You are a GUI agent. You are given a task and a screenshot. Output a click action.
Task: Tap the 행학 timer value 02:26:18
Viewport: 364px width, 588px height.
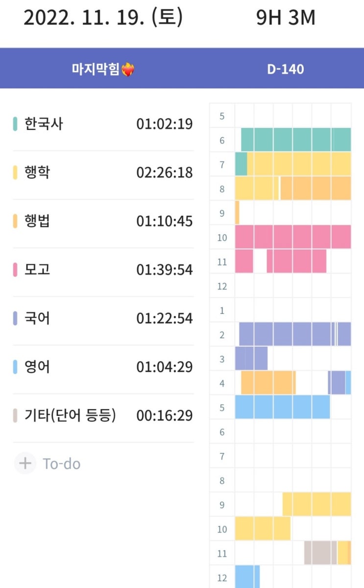pyautogui.click(x=164, y=173)
